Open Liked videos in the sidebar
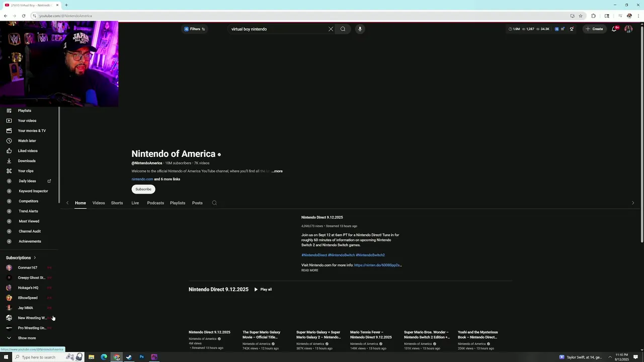Screen dimensions: 644x362 pos(28,151)
